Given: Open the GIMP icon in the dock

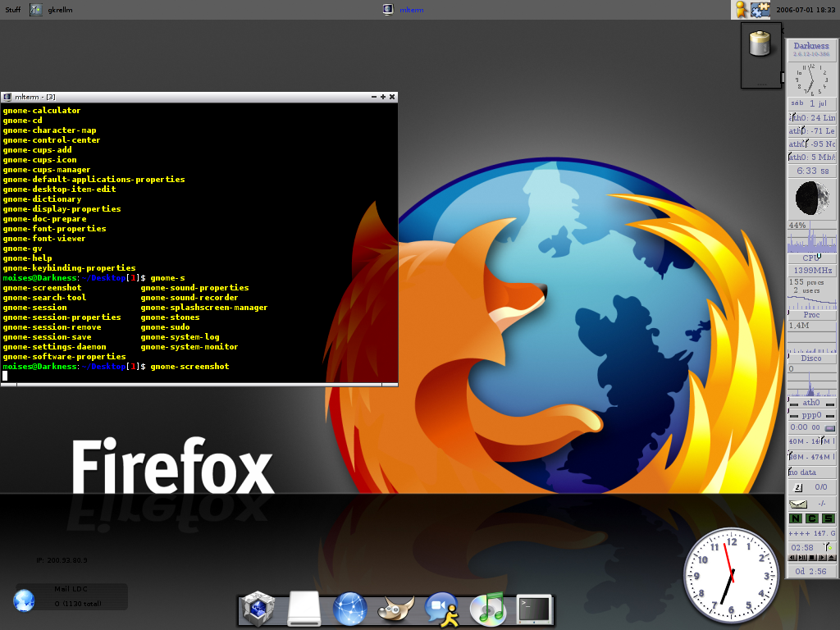Looking at the screenshot, I should click(396, 609).
